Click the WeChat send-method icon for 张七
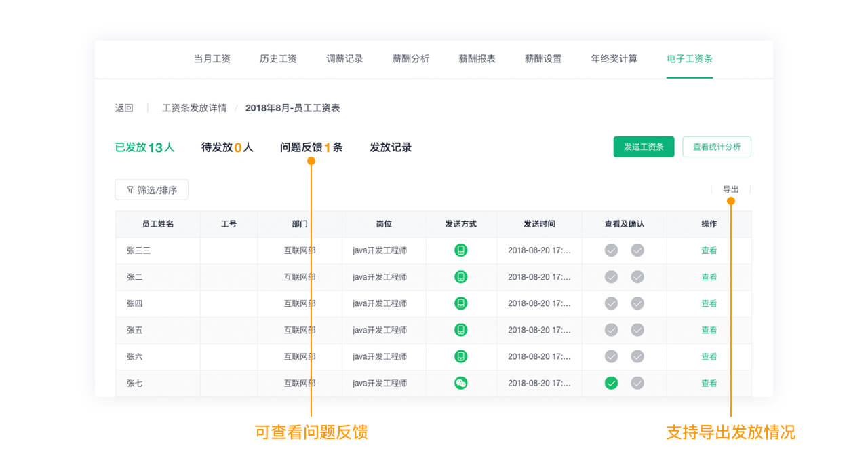Image resolution: width=868 pixels, height=467 pixels. click(461, 383)
